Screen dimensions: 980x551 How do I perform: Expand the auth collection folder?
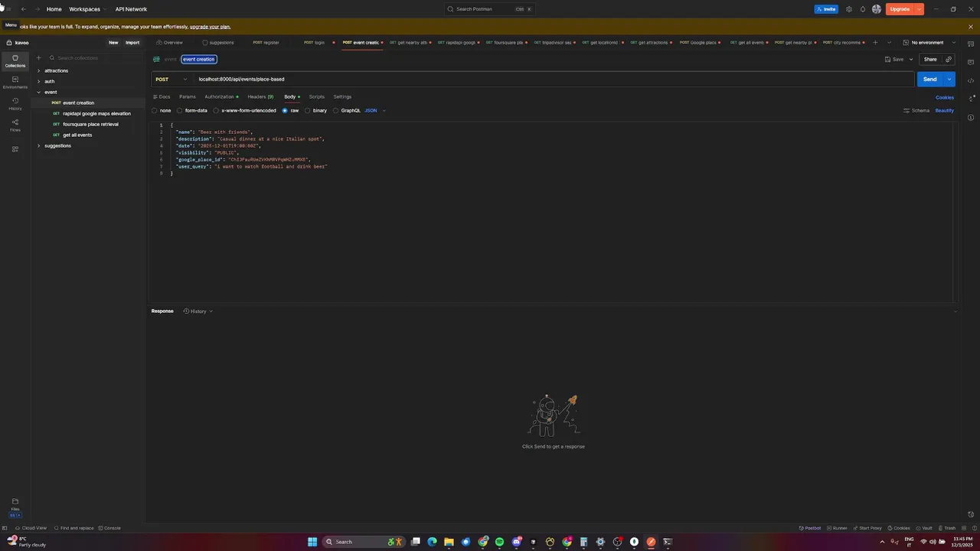point(39,81)
